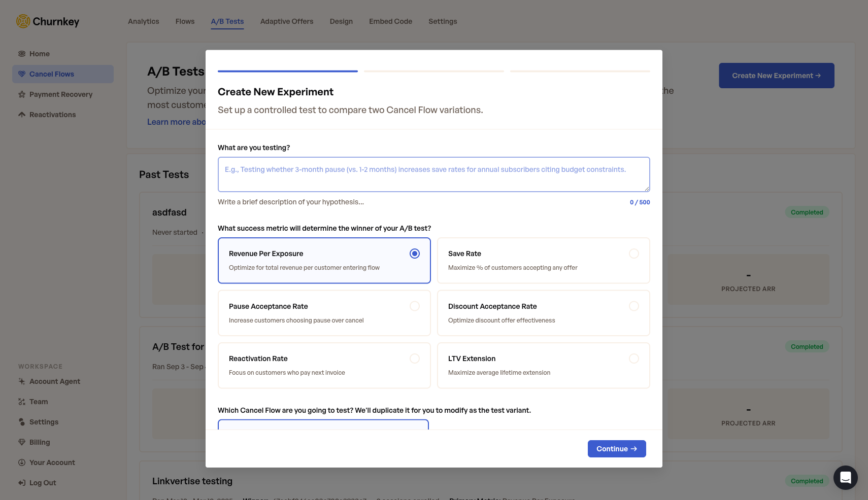
Task: Open Cancel Flows from the sidebar
Action: pyautogui.click(x=51, y=74)
